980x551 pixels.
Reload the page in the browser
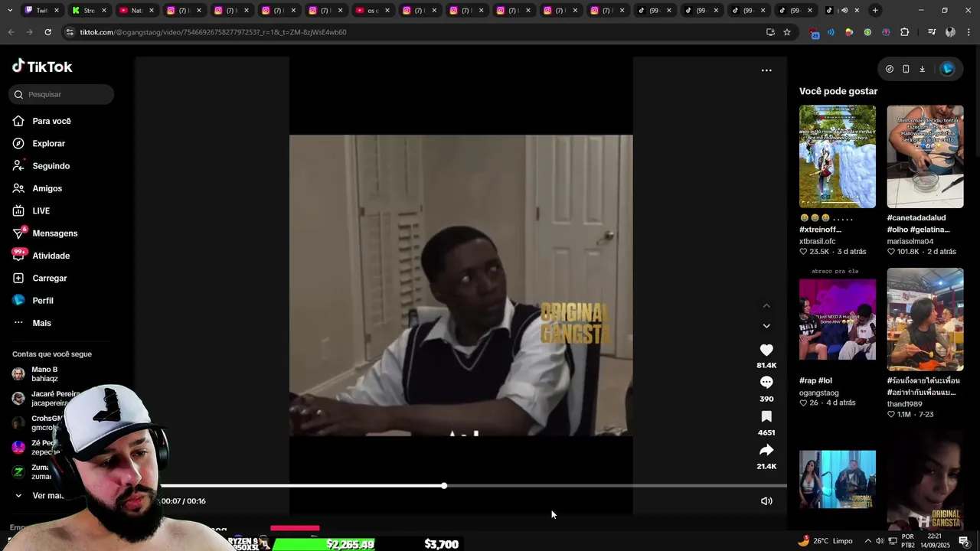coord(47,32)
